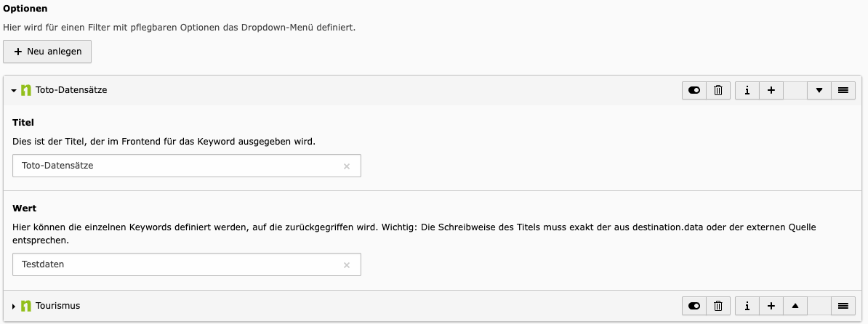Clear the Titel input field
868x324 pixels.
(347, 166)
